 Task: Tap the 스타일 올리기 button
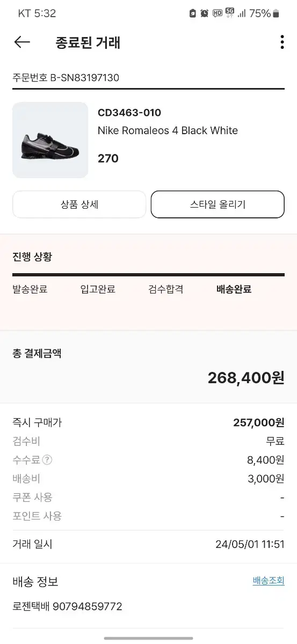tap(218, 204)
